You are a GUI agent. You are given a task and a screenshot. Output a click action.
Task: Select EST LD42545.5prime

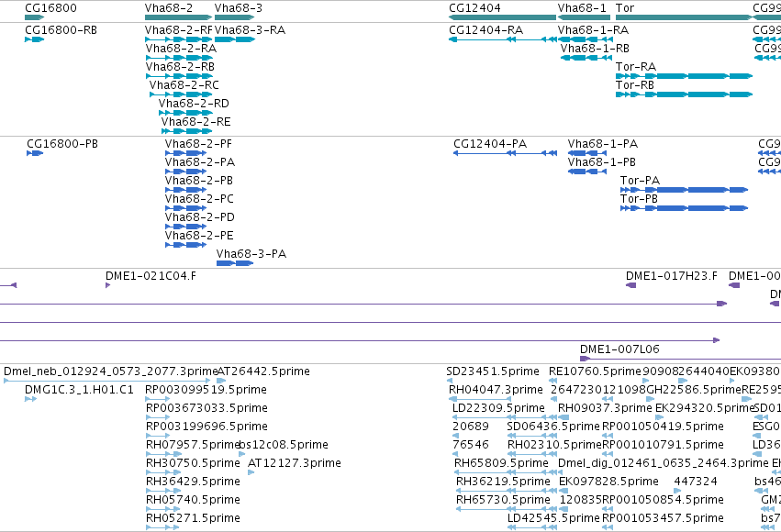coord(532,528)
